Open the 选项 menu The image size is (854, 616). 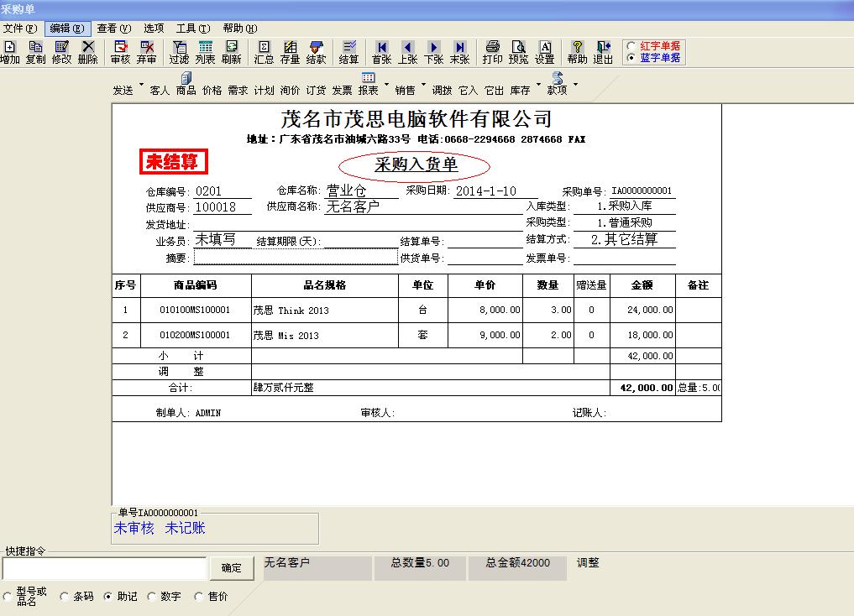[154, 29]
